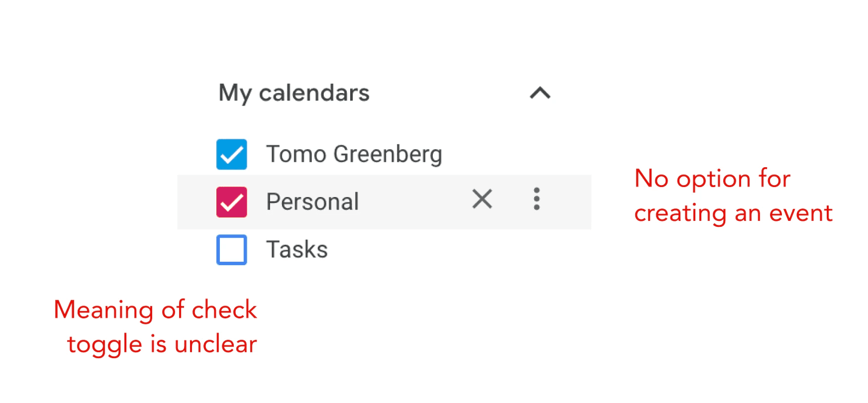Click the Tasks calendar label
This screenshot has height=403, width=868.
(x=297, y=250)
